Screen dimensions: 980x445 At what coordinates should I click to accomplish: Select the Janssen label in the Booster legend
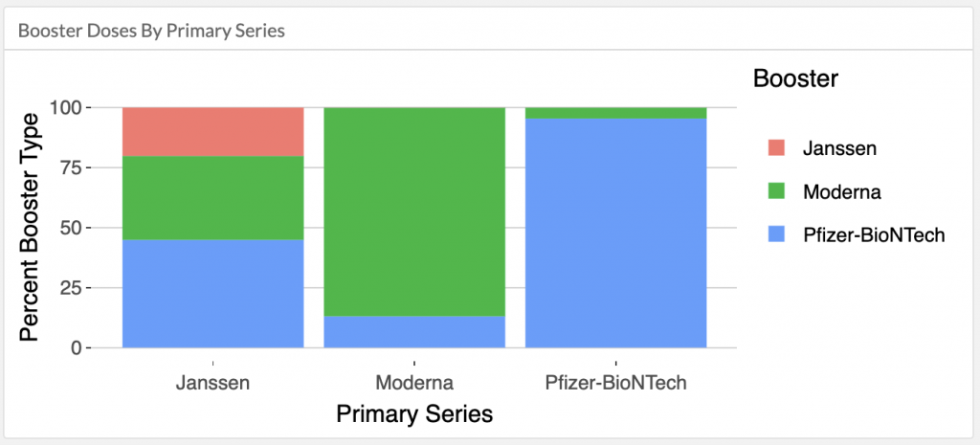tap(839, 147)
